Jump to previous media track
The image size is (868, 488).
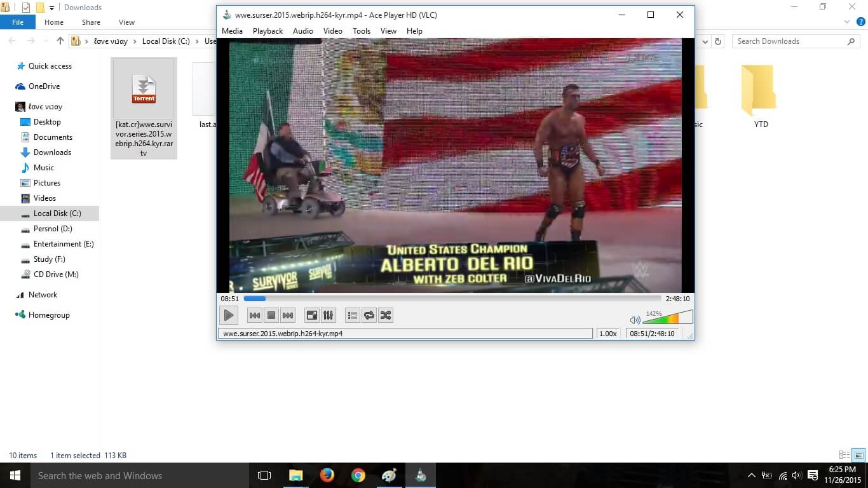(255, 315)
